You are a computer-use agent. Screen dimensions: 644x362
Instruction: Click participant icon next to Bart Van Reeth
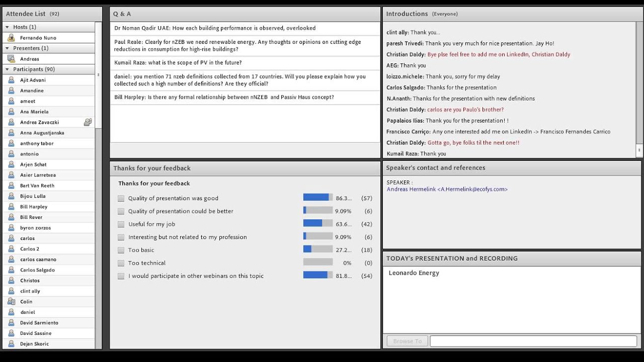11,186
